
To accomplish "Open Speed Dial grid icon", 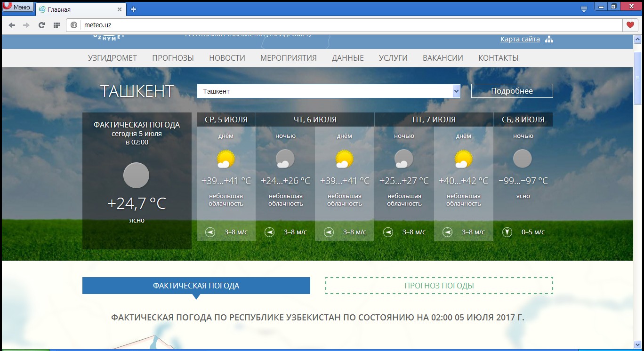I will click(x=56, y=25).
